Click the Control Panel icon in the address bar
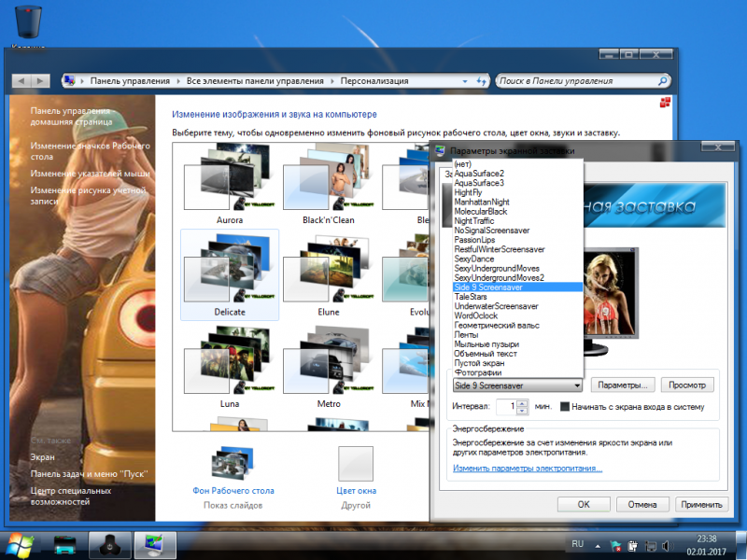 (x=69, y=80)
